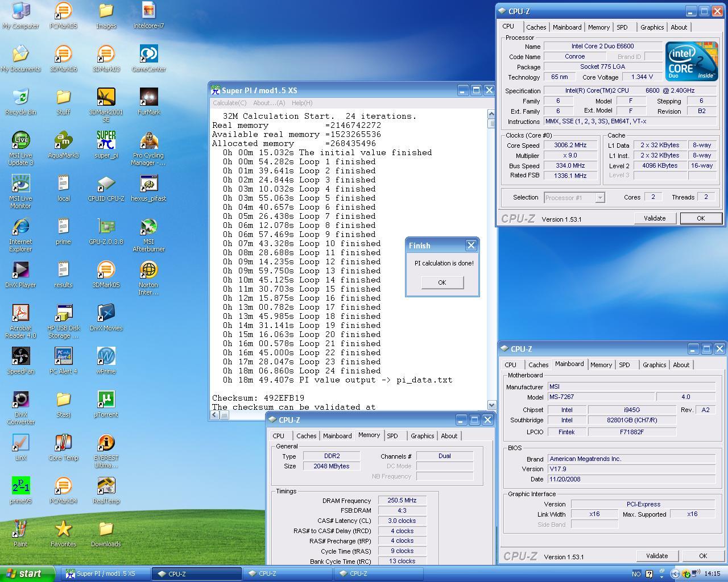Click the NO language indicator in taskbar

[636, 574]
